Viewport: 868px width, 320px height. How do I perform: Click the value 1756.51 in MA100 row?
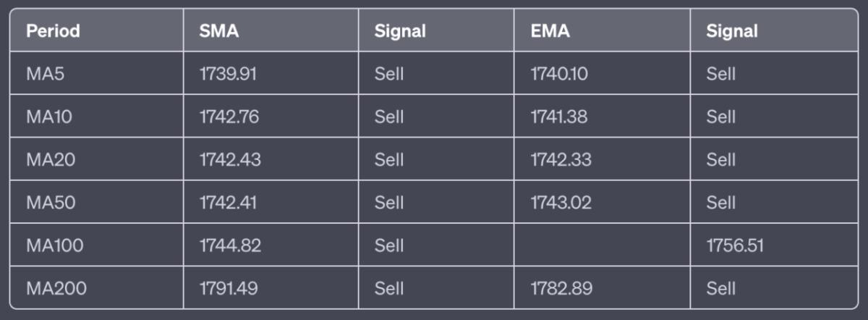tap(735, 245)
